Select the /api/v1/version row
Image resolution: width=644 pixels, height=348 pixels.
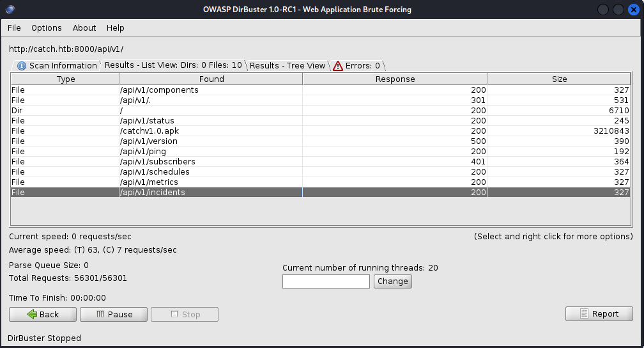[320, 141]
